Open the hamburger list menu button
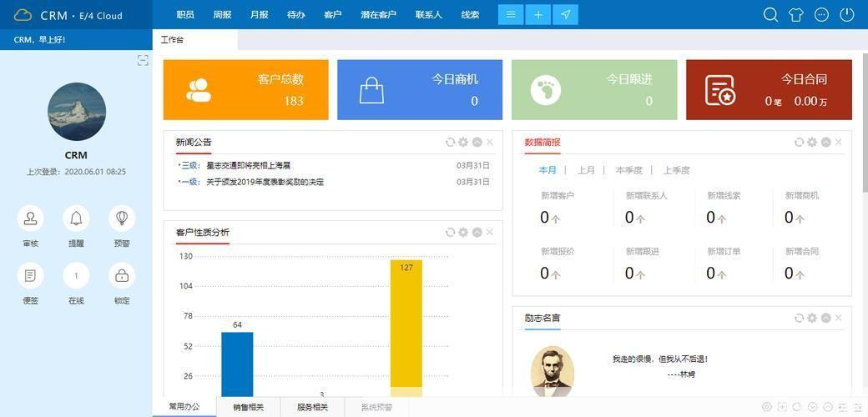 click(511, 15)
